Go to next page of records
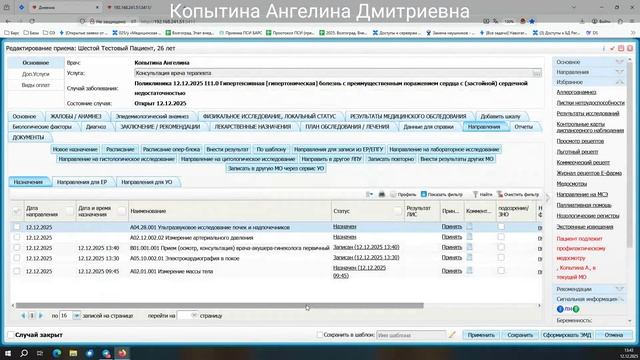Image resolution: width=640 pixels, height=360 pixels. click(x=40, y=316)
